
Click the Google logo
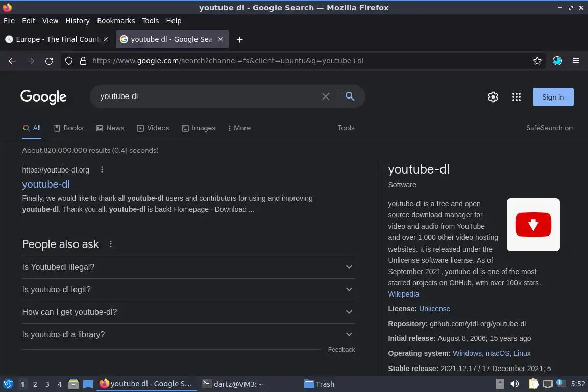point(43,97)
